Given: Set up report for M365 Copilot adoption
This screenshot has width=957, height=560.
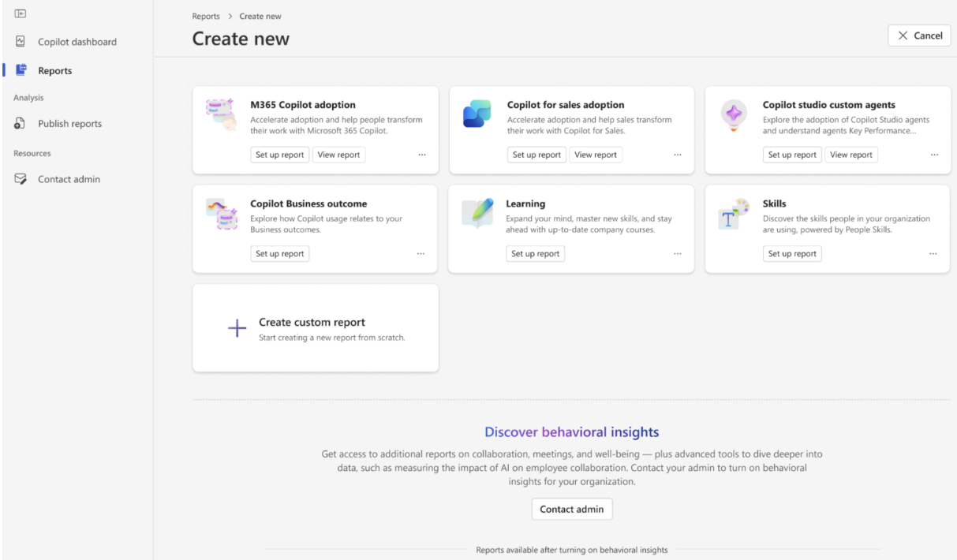Looking at the screenshot, I should pos(279,155).
